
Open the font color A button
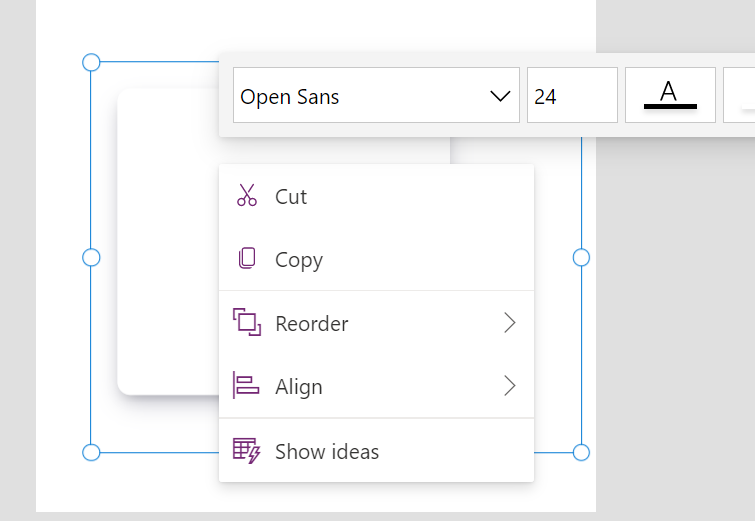(x=670, y=95)
